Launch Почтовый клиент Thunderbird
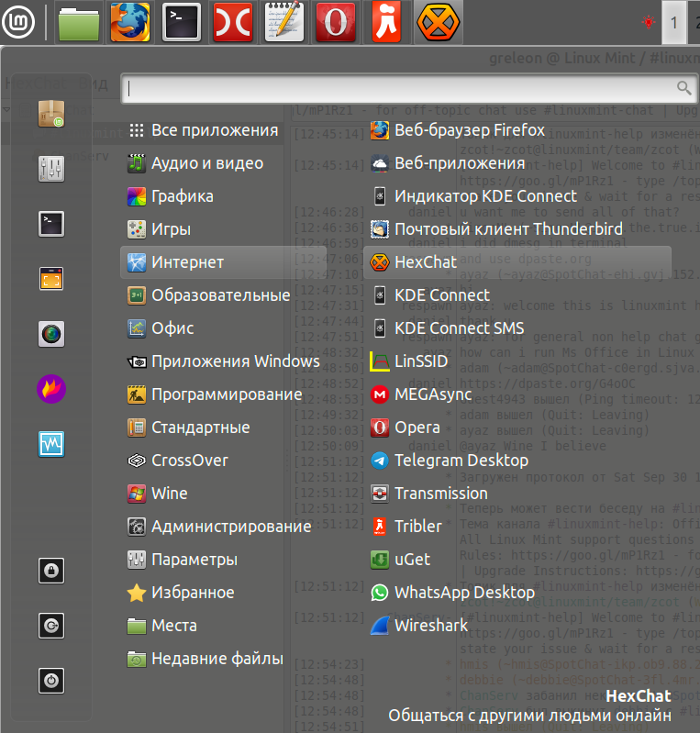The image size is (700, 733). 517,229
